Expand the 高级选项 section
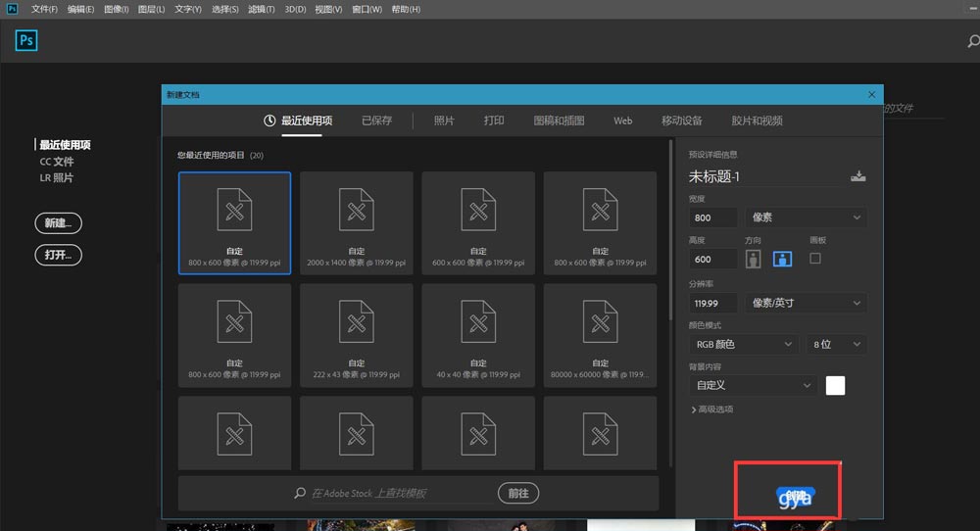Image resolution: width=980 pixels, height=531 pixels. click(x=711, y=410)
